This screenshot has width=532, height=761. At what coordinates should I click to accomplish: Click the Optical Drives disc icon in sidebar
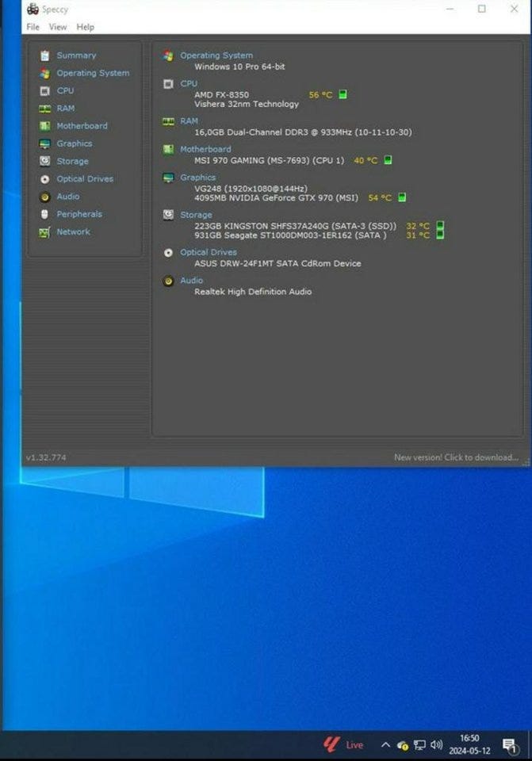44,179
